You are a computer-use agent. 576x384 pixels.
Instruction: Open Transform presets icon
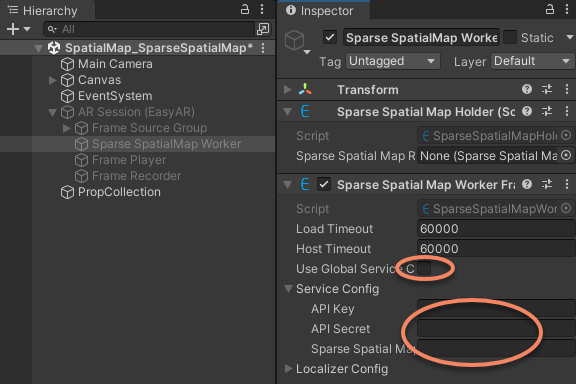pos(547,89)
